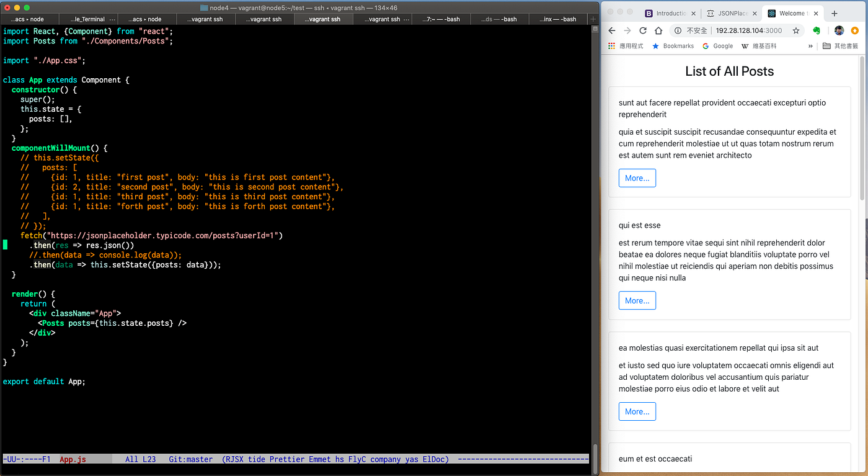The image size is (868, 476).
Task: Click the Chrome profile avatar
Action: [x=838, y=30]
